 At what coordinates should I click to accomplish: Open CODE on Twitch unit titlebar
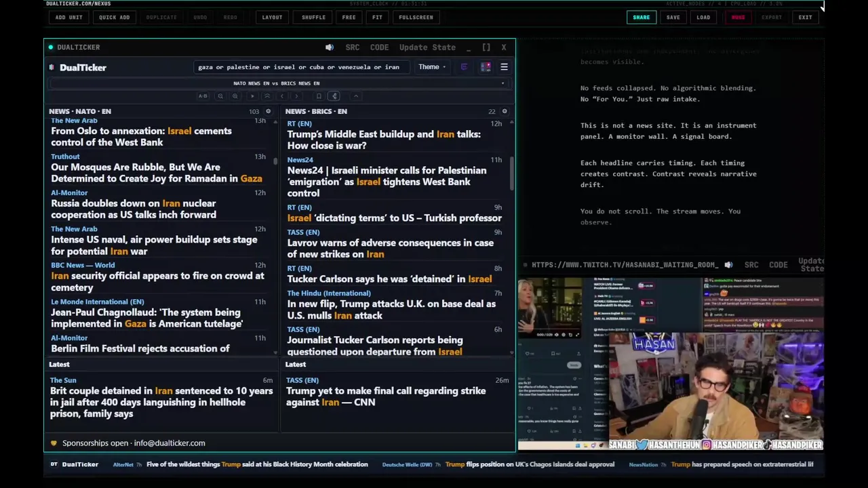(778, 265)
